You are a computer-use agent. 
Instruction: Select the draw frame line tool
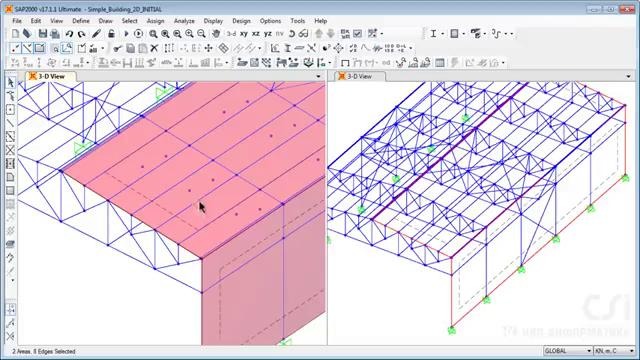coord(11,123)
